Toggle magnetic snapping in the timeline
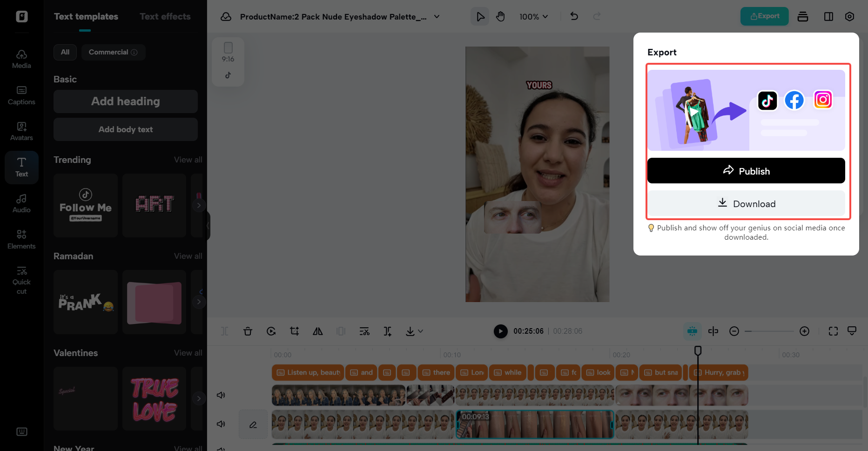Image resolution: width=868 pixels, height=451 pixels. coord(692,331)
